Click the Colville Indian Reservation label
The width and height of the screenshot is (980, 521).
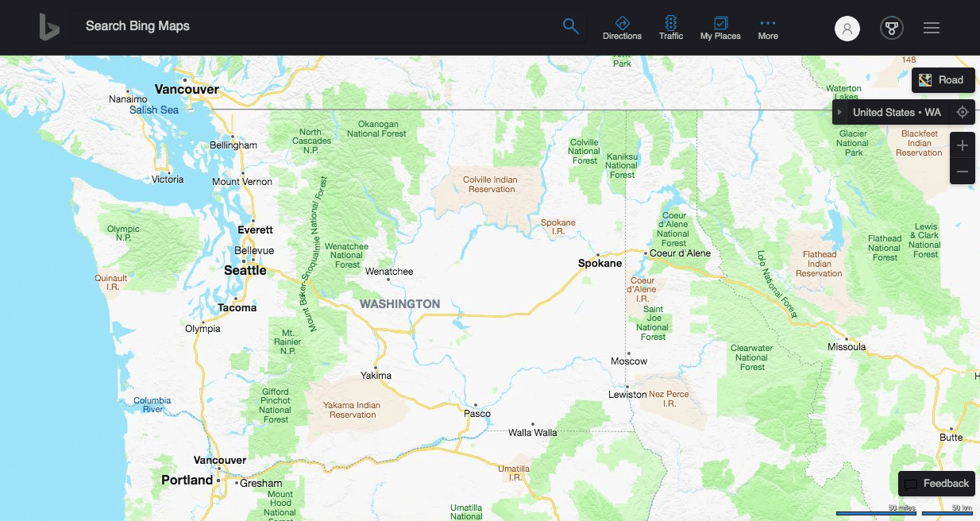(x=491, y=184)
